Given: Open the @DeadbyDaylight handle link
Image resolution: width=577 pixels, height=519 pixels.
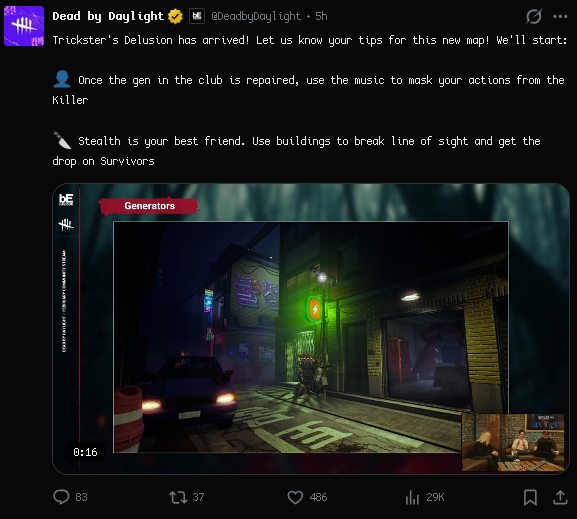Looking at the screenshot, I should coord(256,17).
